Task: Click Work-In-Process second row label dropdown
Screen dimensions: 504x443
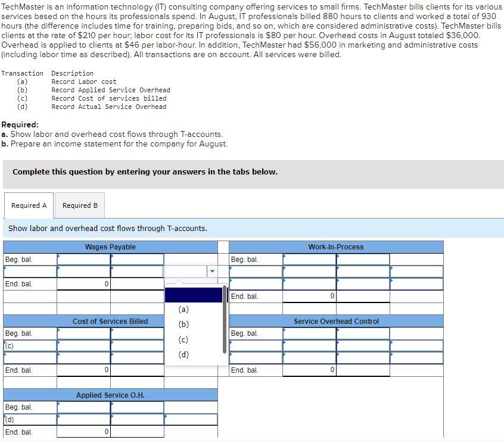Action: (256, 272)
